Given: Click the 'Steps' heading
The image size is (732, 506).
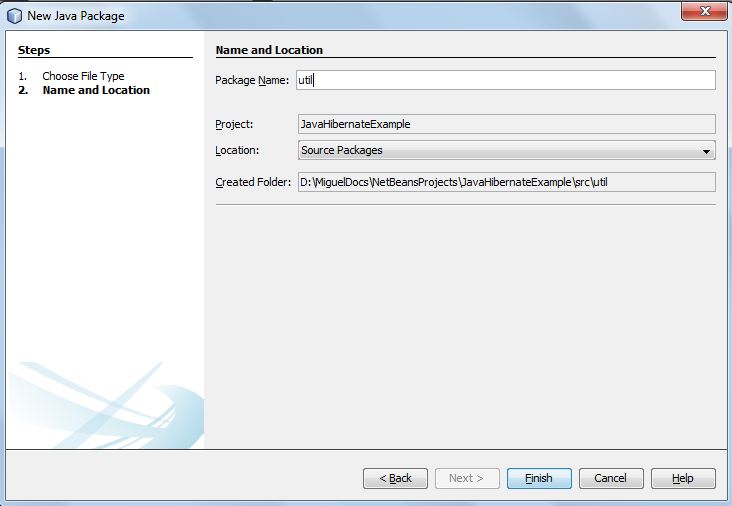Looking at the screenshot, I should [34, 50].
